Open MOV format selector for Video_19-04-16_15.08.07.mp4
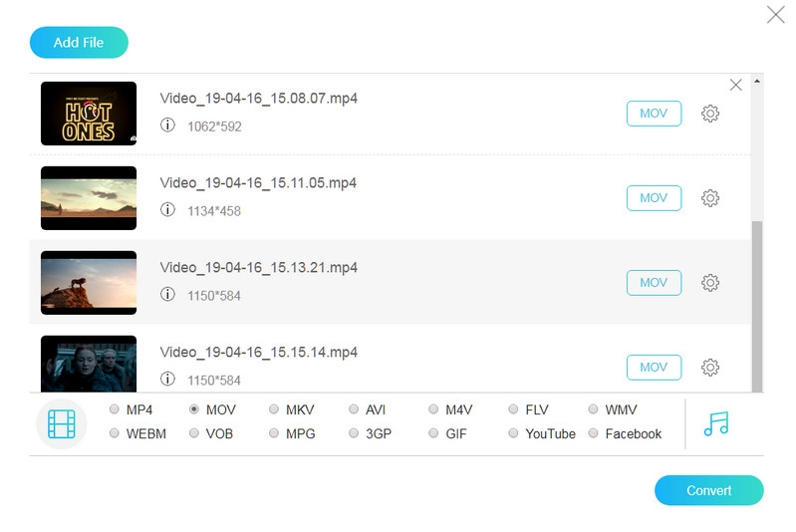The image size is (796, 532). [x=654, y=114]
